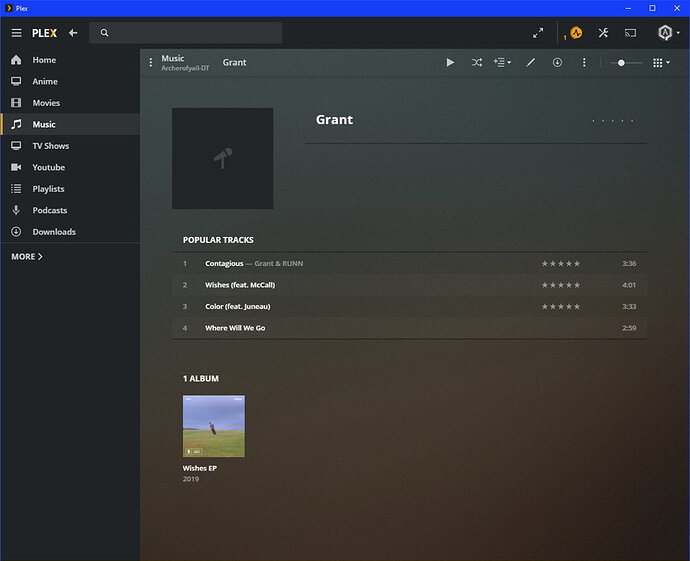This screenshot has height=561, width=690.
Task: Change star rating for Color (feat. Juneau)
Action: pyautogui.click(x=561, y=307)
